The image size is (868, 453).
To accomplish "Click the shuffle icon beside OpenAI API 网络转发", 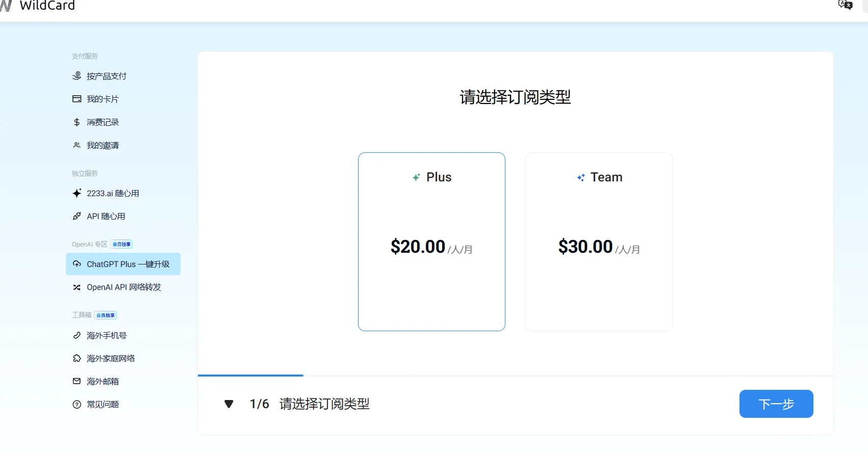I will coord(76,287).
